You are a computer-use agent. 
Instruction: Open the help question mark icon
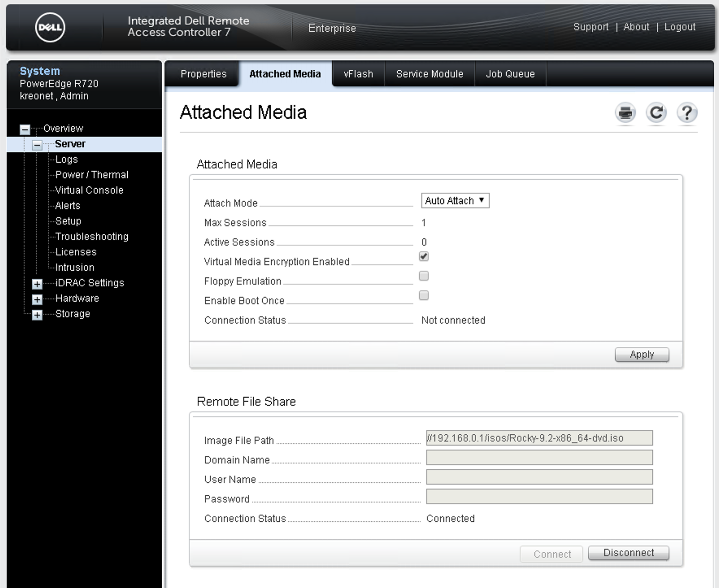click(687, 113)
